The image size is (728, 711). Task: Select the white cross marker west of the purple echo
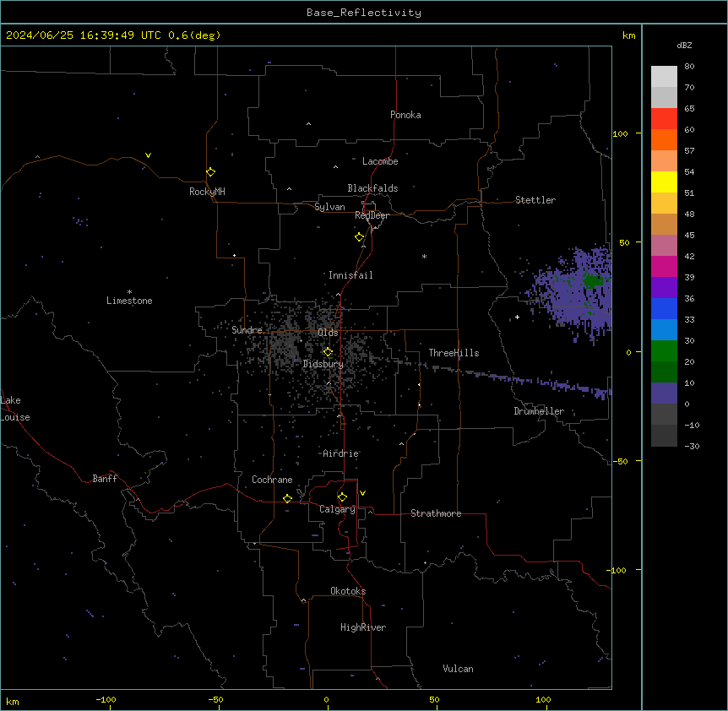[517, 318]
